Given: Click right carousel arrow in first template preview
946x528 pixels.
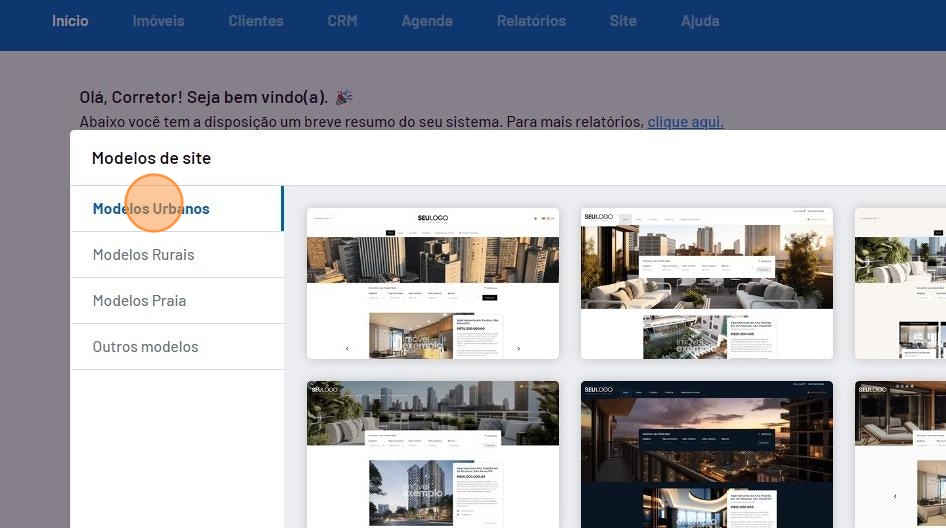Looking at the screenshot, I should click(x=518, y=349).
